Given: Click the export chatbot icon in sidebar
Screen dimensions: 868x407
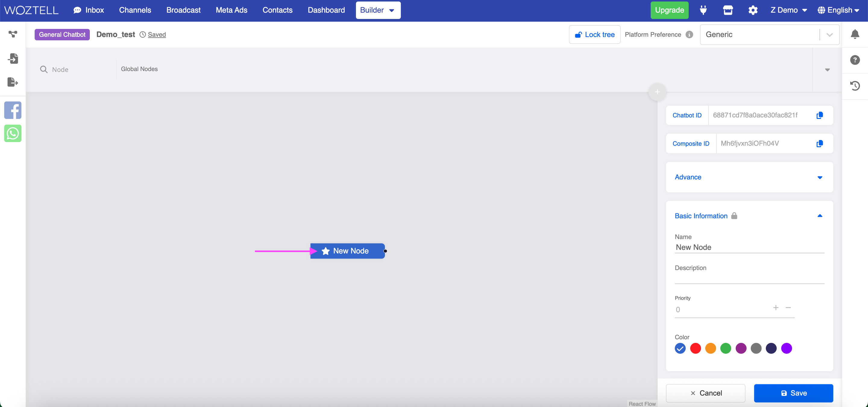Looking at the screenshot, I should click(x=13, y=82).
